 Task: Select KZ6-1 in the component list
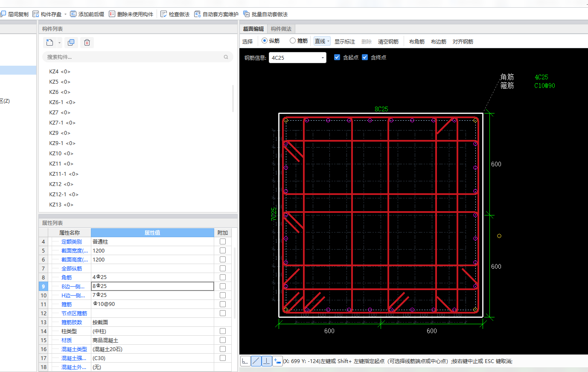(62, 102)
